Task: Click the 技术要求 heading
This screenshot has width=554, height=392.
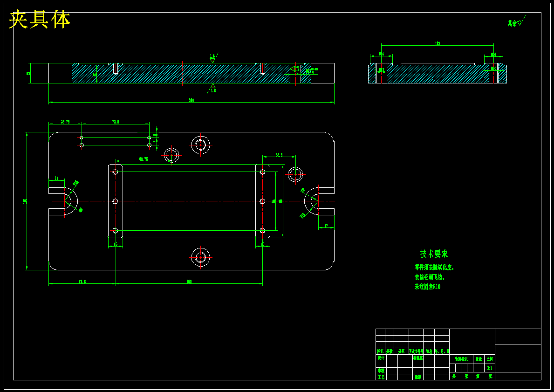Action: (434, 254)
